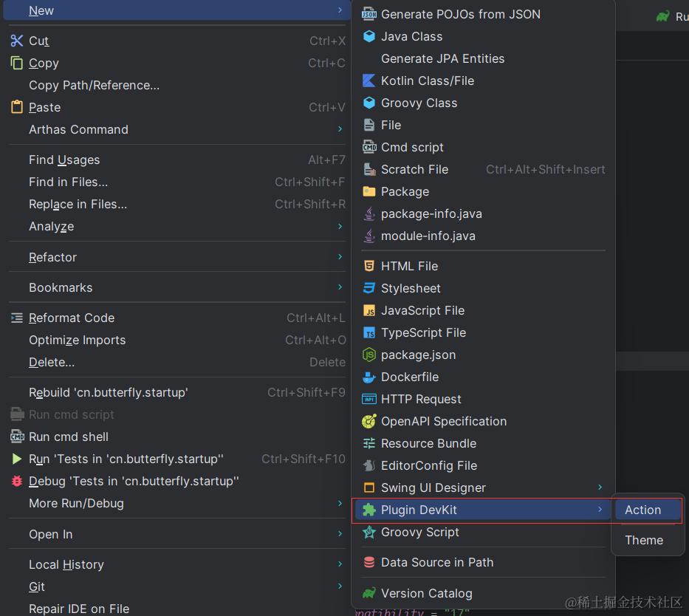Click the package.json Node icon
The width and height of the screenshot is (689, 616).
click(x=369, y=355)
